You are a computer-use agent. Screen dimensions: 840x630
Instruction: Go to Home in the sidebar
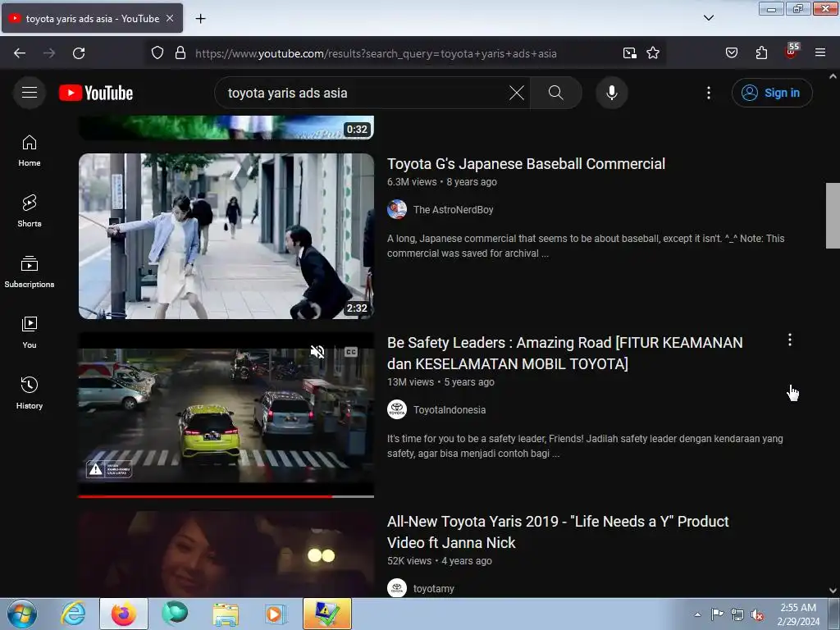30,151
